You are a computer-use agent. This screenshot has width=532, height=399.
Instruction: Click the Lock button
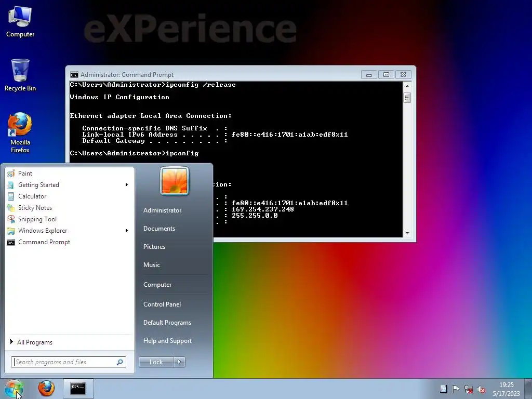point(156,362)
